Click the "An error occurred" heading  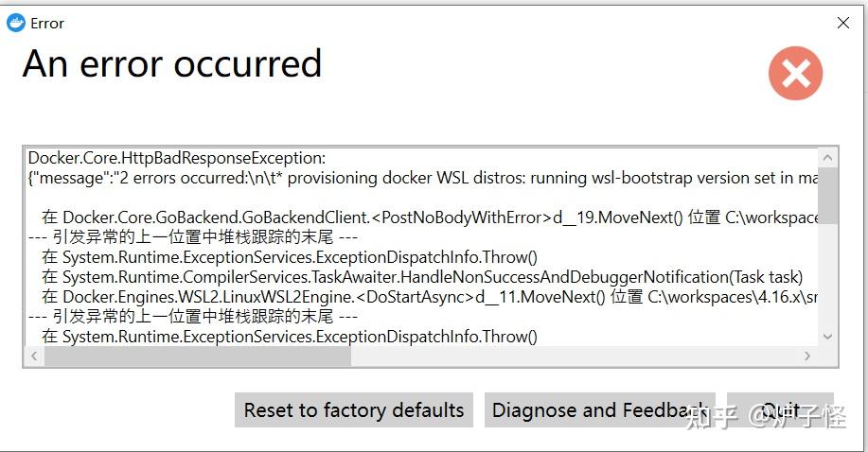[172, 63]
